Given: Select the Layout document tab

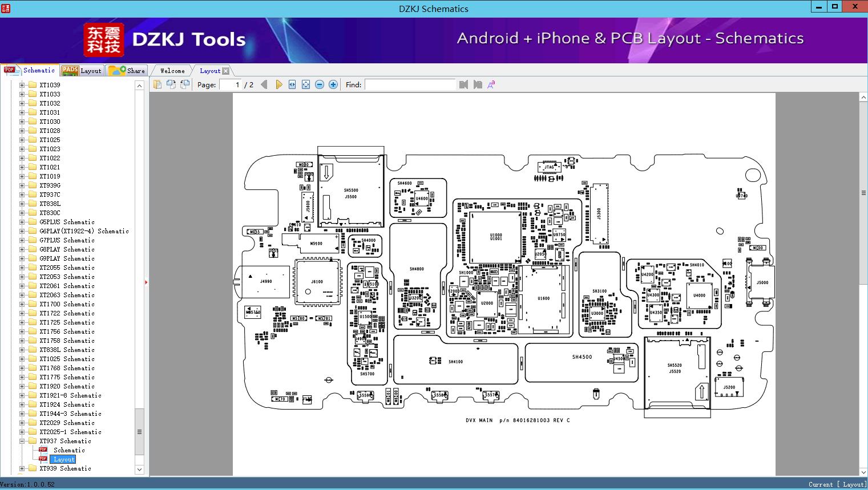Looking at the screenshot, I should point(210,71).
